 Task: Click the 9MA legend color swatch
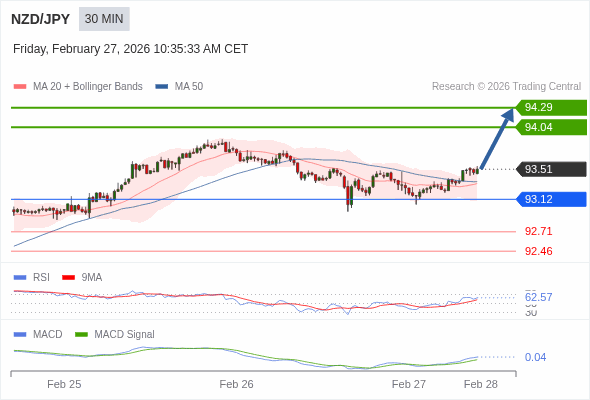[x=68, y=278]
